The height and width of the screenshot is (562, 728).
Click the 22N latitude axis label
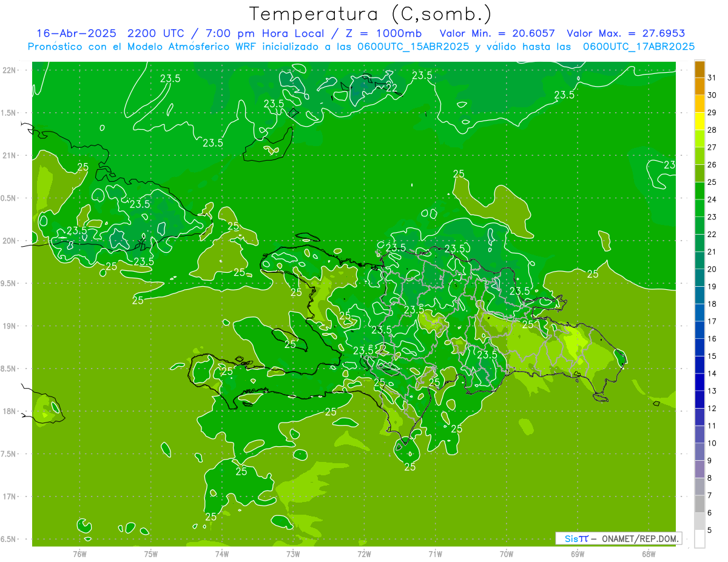tap(9, 70)
